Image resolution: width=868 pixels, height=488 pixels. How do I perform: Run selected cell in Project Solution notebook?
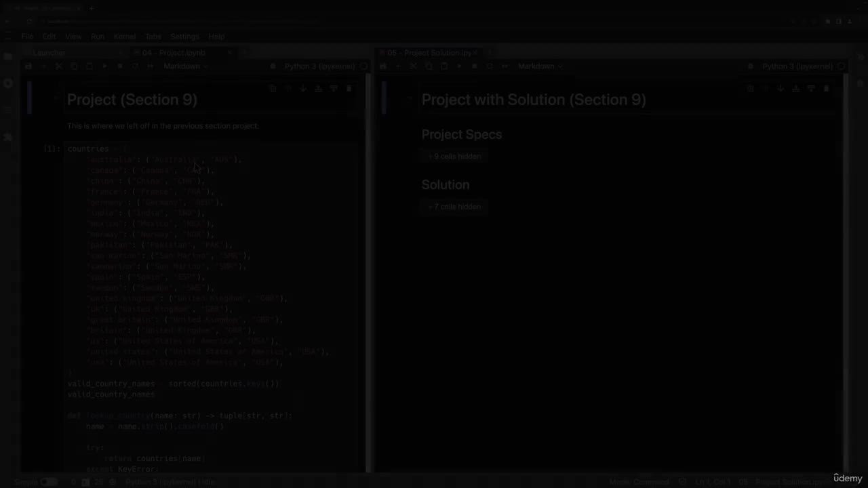point(459,66)
